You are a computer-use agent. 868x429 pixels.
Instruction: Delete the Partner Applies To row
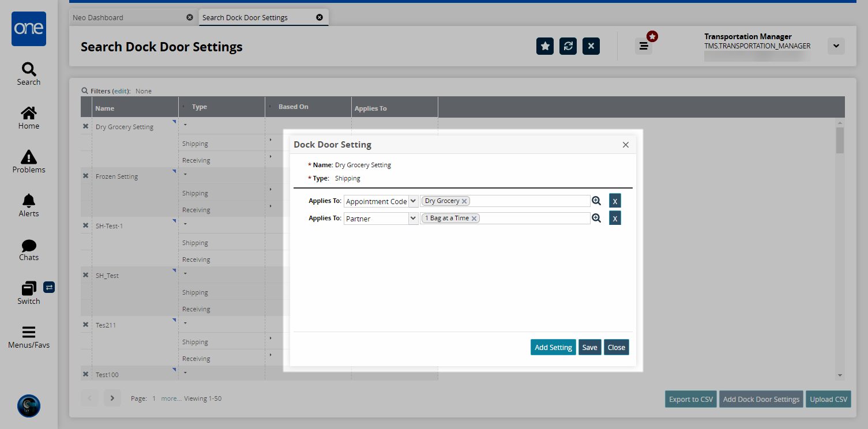615,219
